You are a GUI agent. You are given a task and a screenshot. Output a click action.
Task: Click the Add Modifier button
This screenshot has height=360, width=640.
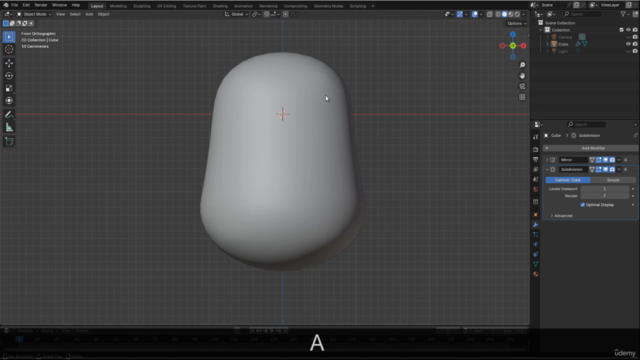590,148
